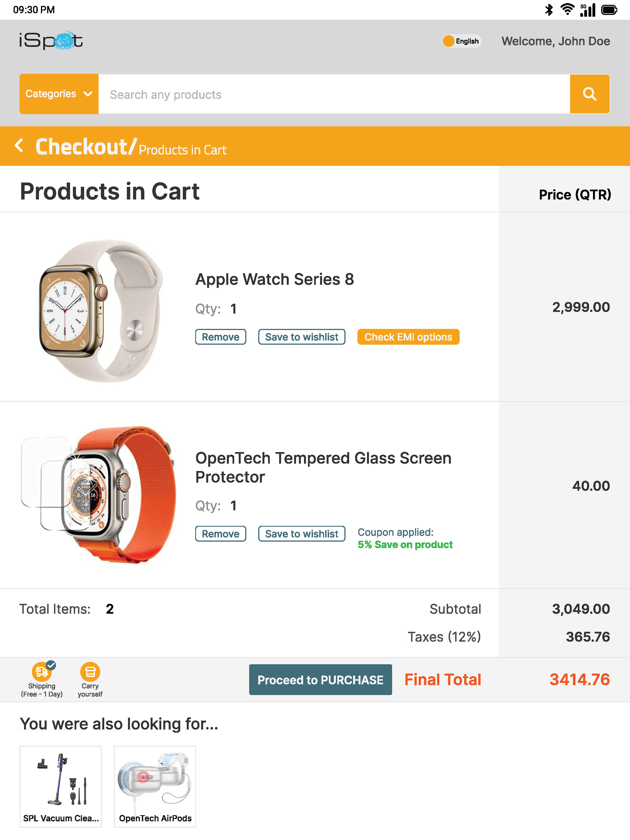This screenshot has width=630, height=840.
Task: Open the OpenTech AirPods suggestion
Action: (x=155, y=786)
